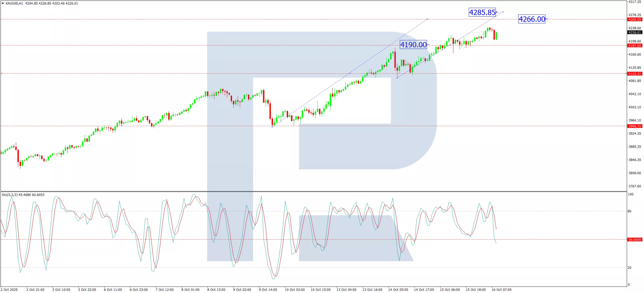Screen dimensions: 644x293
Task: Select the 4190.00 price label box
Action: coord(413,45)
